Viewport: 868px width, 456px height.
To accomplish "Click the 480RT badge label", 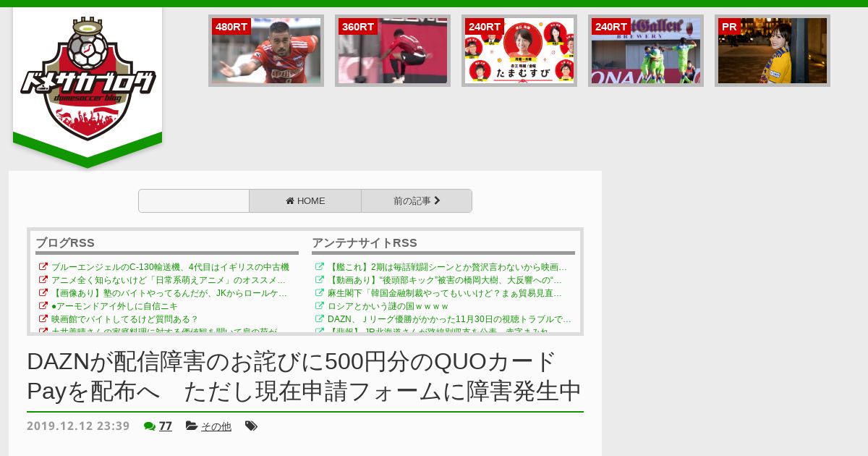I will point(231,27).
